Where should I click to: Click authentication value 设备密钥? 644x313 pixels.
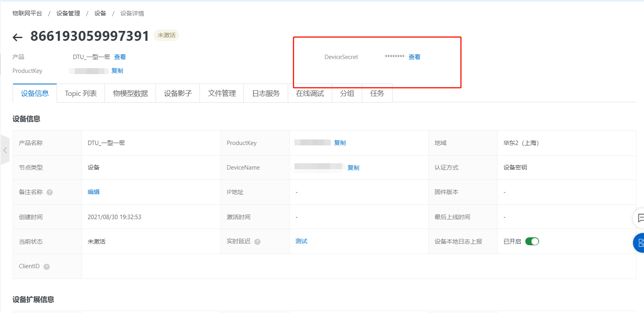(x=515, y=168)
